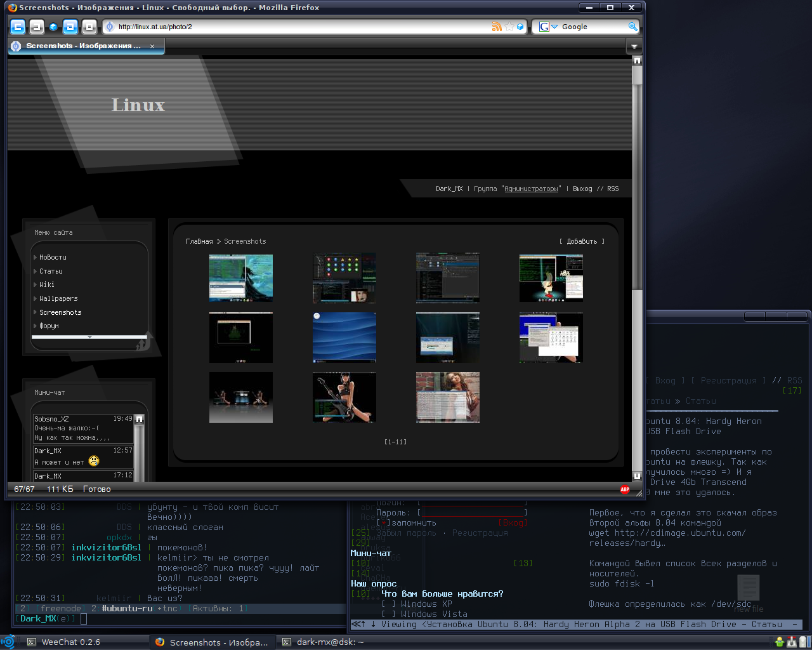Open the search engine dropdown arrow next to Google
Screen dimensions: 812x650
click(x=554, y=27)
